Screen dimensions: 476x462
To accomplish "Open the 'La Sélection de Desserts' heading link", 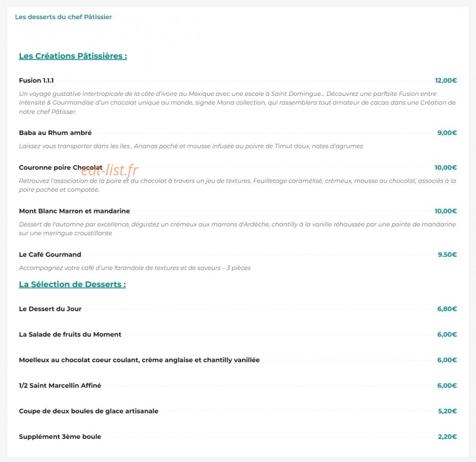I will click(72, 284).
